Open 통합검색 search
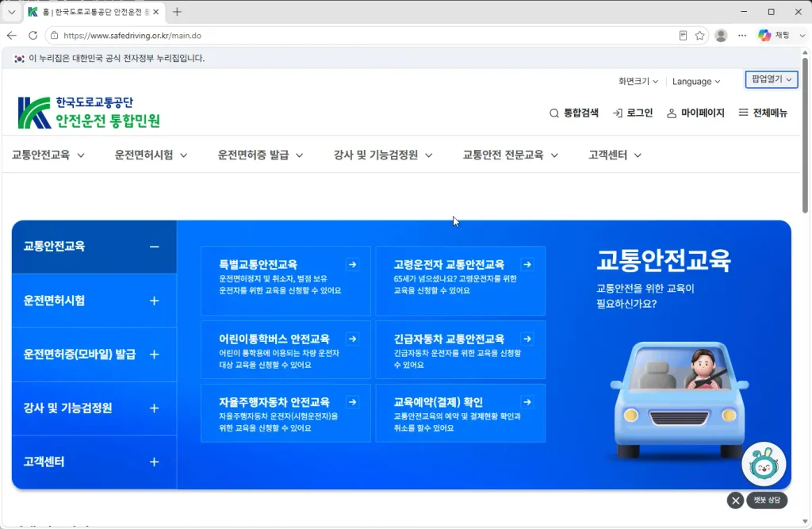 tap(574, 113)
